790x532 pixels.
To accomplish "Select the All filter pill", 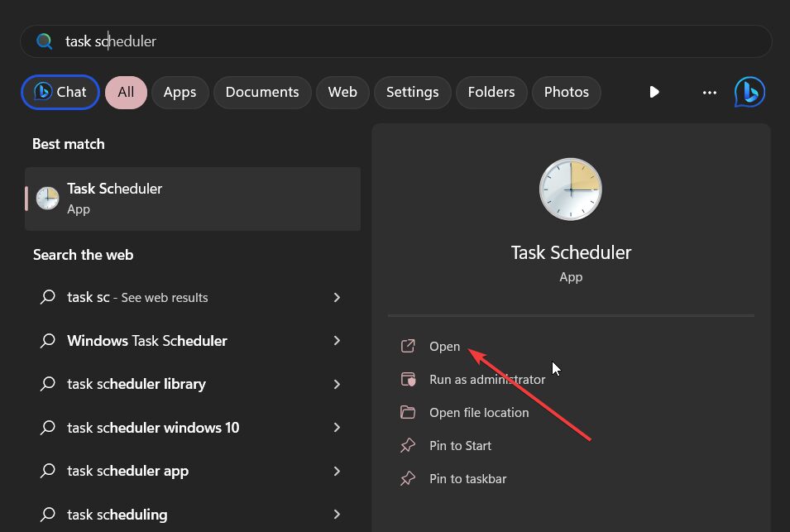I will 126,92.
